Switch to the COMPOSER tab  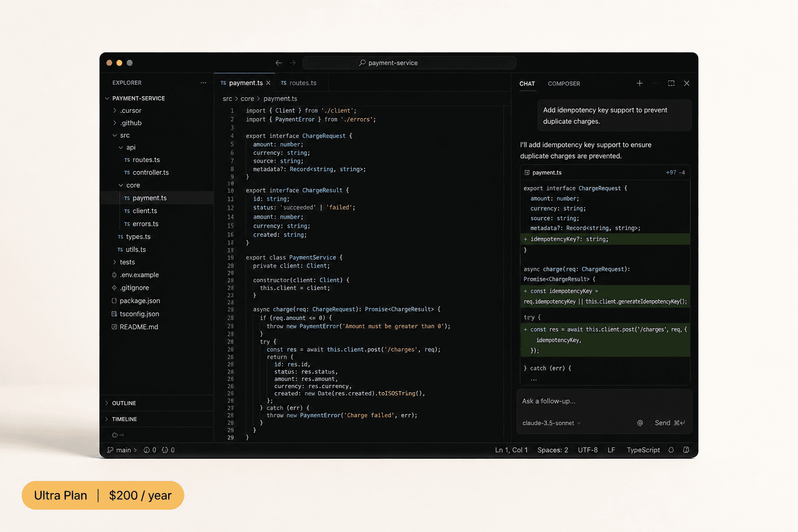tap(564, 84)
